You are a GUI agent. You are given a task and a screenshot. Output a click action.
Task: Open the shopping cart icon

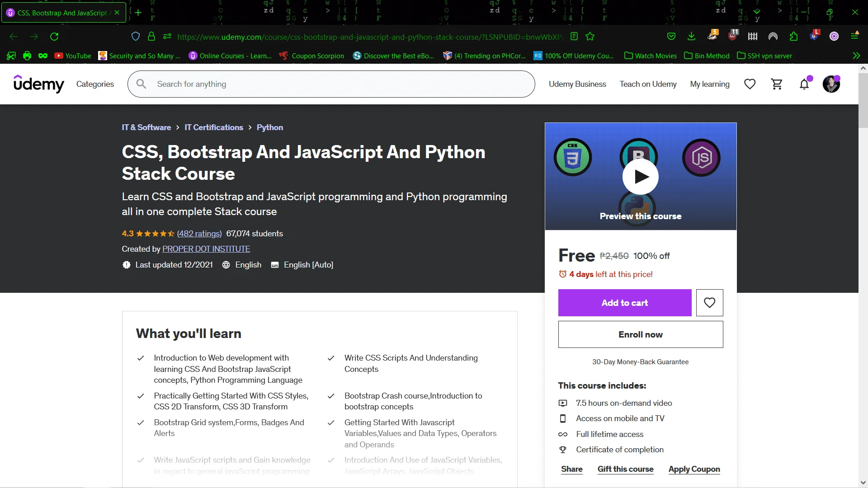point(777,84)
